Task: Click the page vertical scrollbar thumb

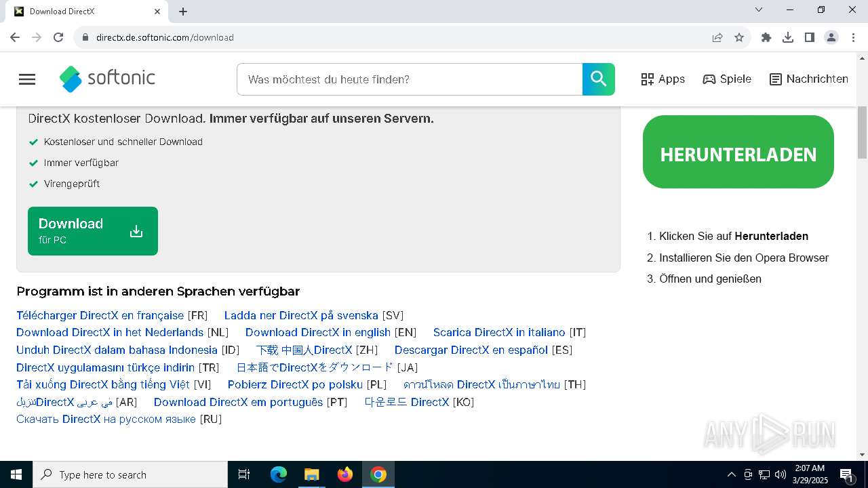Action: (862, 133)
